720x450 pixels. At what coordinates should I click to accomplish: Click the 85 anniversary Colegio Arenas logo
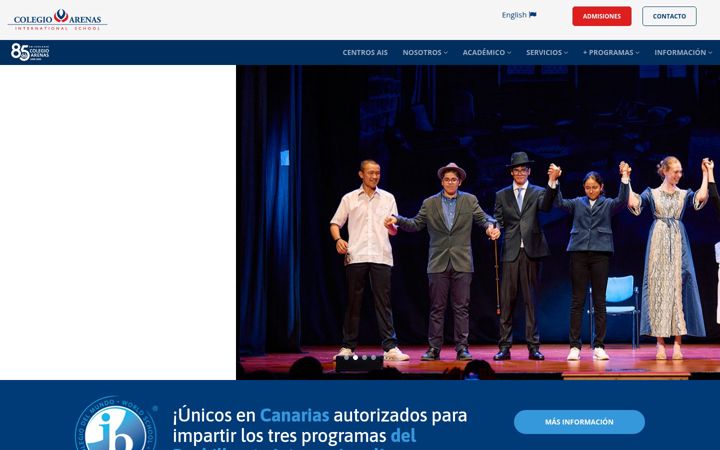coord(30,52)
